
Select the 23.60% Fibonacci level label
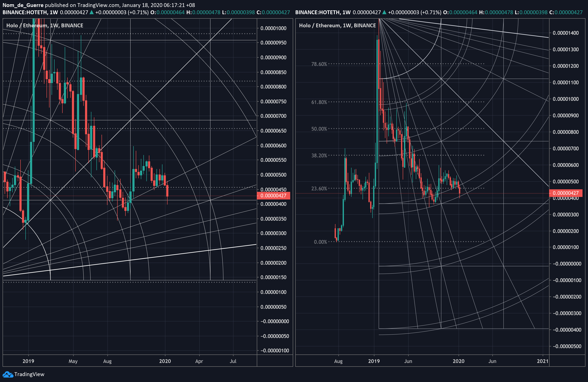click(x=319, y=188)
